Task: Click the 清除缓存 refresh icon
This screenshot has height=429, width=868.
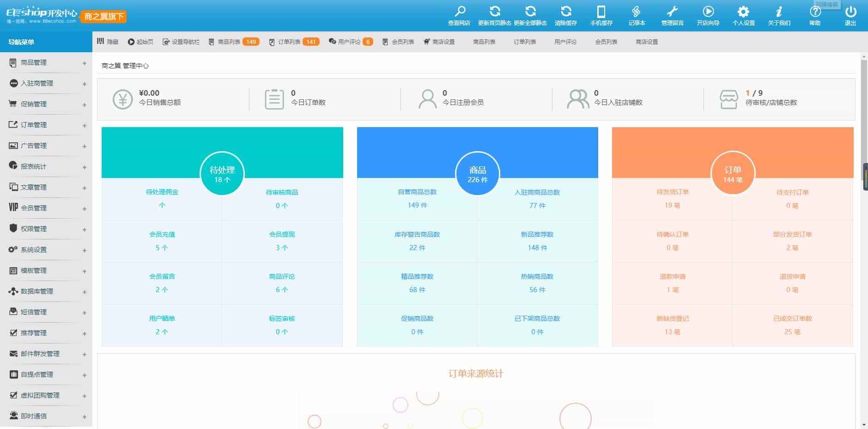Action: 566,12
